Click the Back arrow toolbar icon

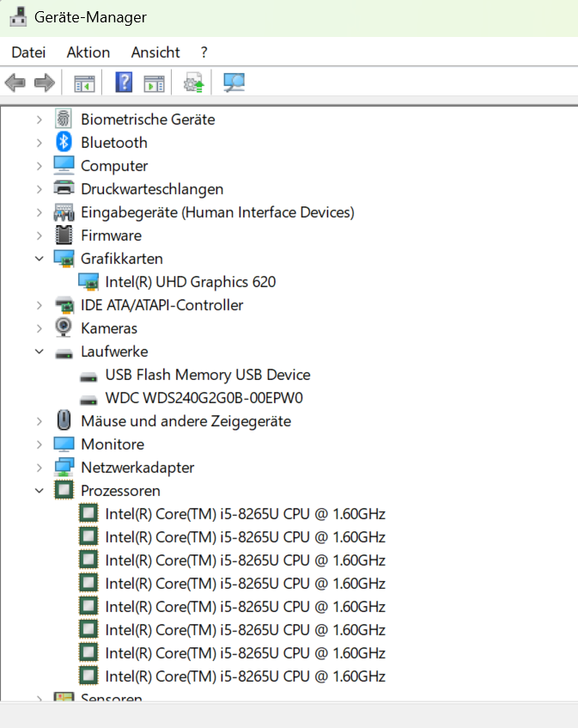(15, 83)
